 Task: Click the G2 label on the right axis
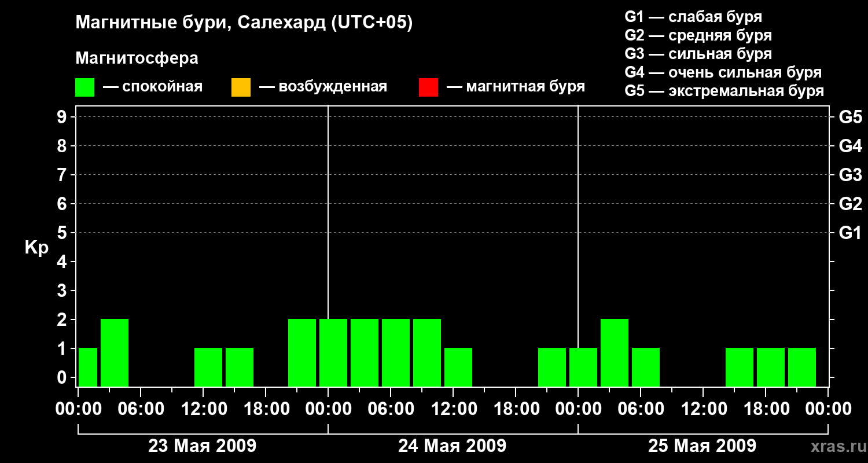tap(850, 204)
